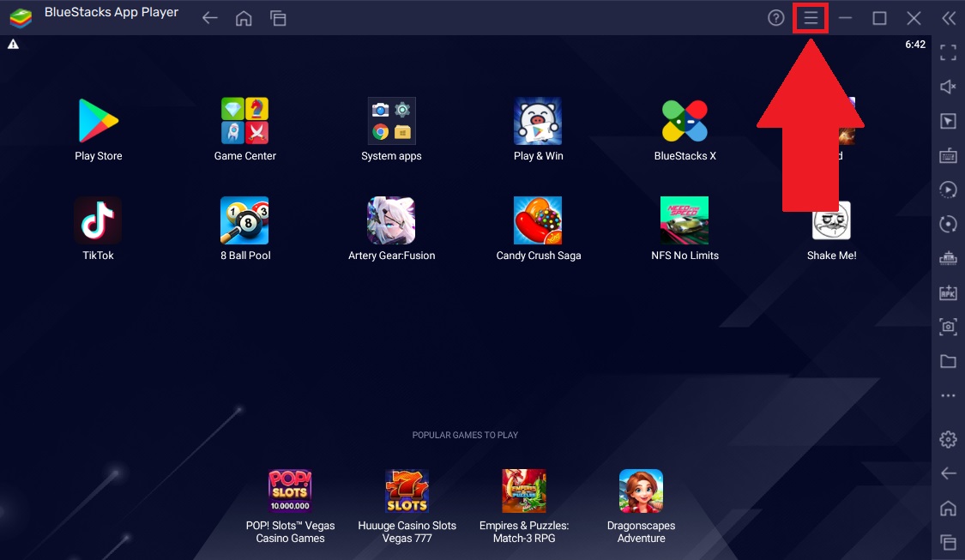Enter fullscreen mode from the sidebar
The width and height of the screenshot is (965, 560).
tap(948, 52)
